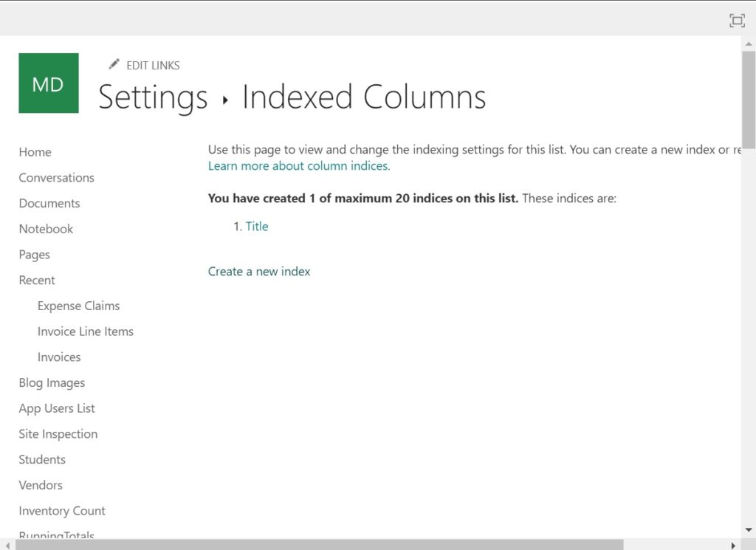This screenshot has width=756, height=550.
Task: Open the Title indexed column
Action: [257, 226]
